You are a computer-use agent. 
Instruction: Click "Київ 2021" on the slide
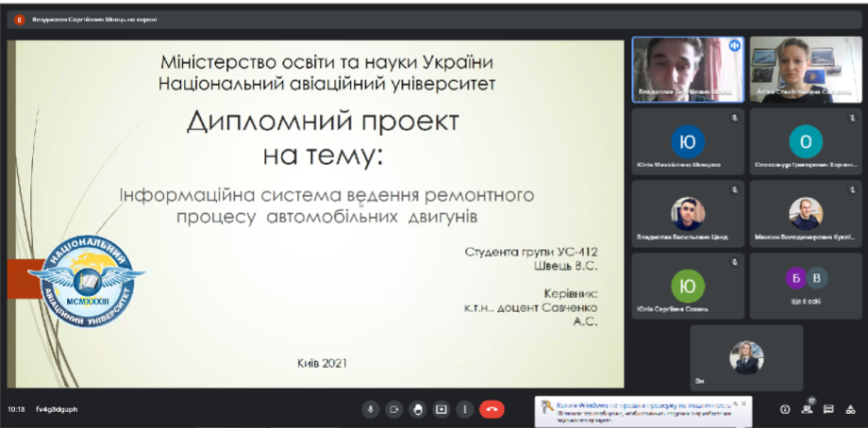pyautogui.click(x=322, y=363)
